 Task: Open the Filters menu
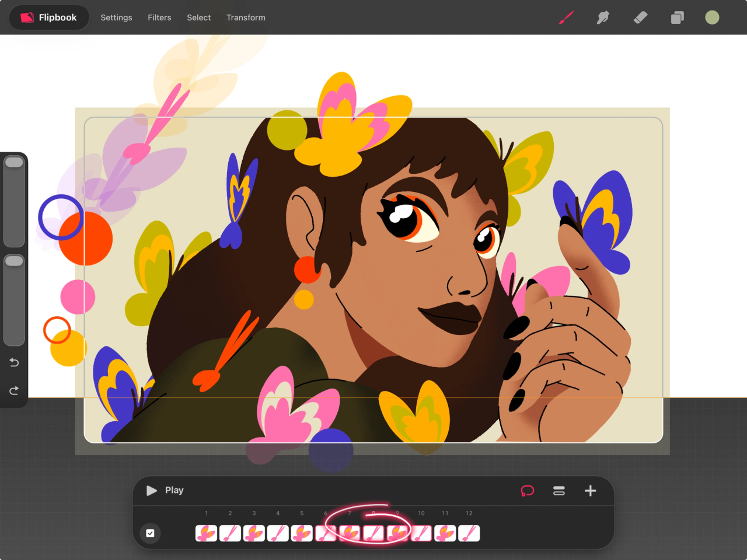tap(159, 17)
